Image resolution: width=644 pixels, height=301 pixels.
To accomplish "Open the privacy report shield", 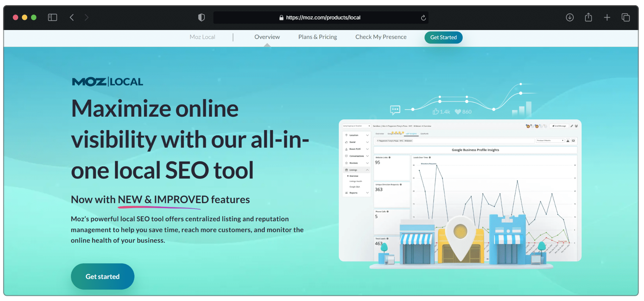I will tap(201, 17).
